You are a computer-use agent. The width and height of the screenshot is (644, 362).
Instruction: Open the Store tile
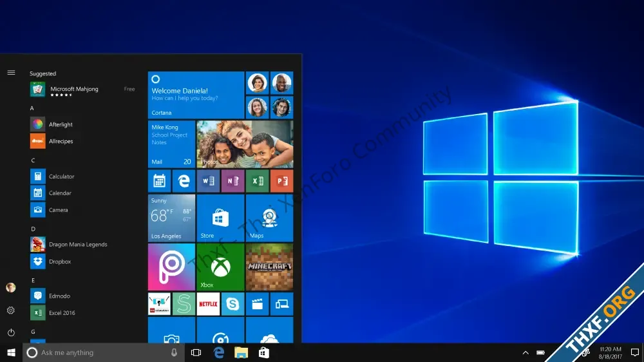[x=220, y=218]
